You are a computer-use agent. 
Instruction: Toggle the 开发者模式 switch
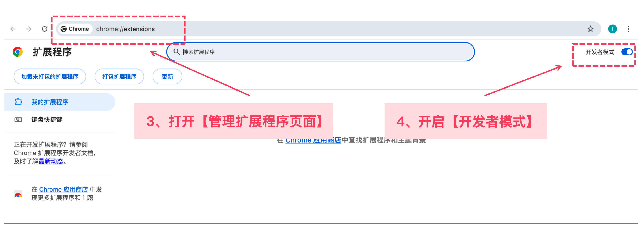point(627,52)
